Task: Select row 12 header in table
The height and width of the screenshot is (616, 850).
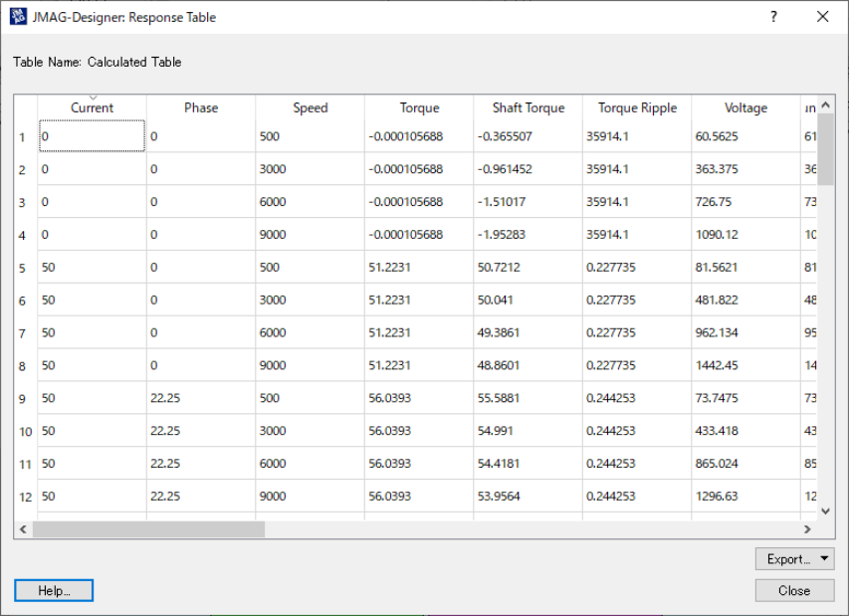Action: (25, 497)
